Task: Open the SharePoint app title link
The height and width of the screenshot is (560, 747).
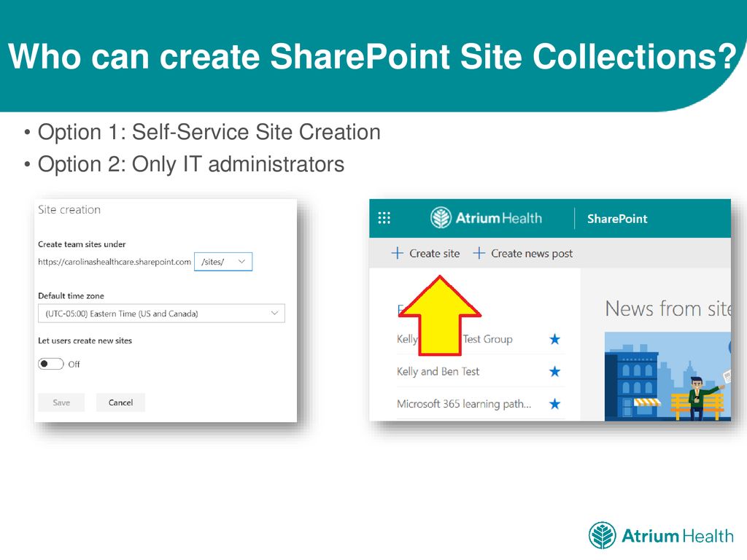Action: pyautogui.click(x=617, y=219)
